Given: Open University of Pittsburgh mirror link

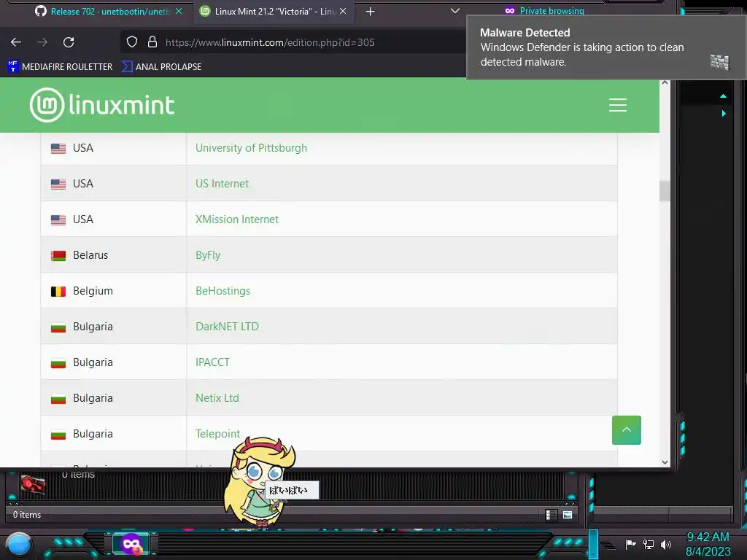Looking at the screenshot, I should tap(251, 148).
